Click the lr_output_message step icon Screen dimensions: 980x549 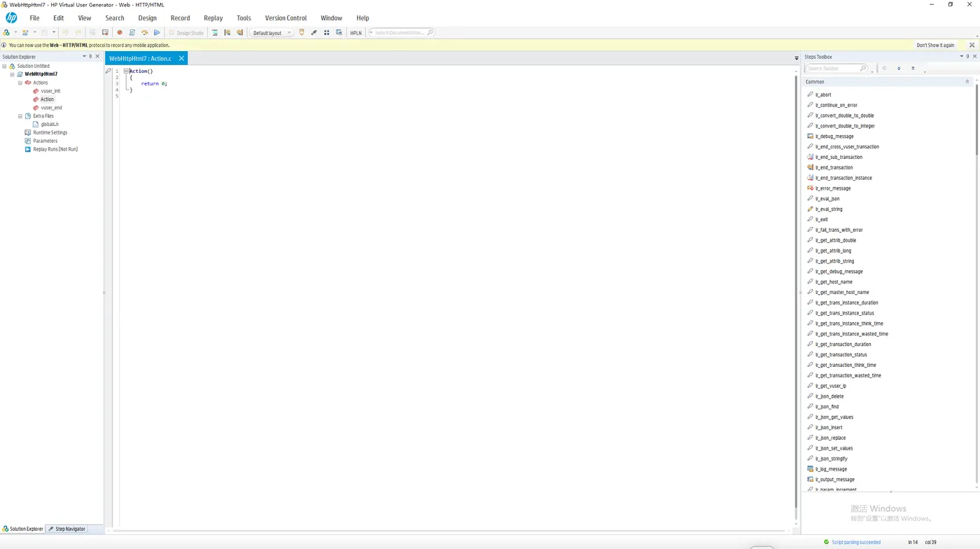pos(811,480)
